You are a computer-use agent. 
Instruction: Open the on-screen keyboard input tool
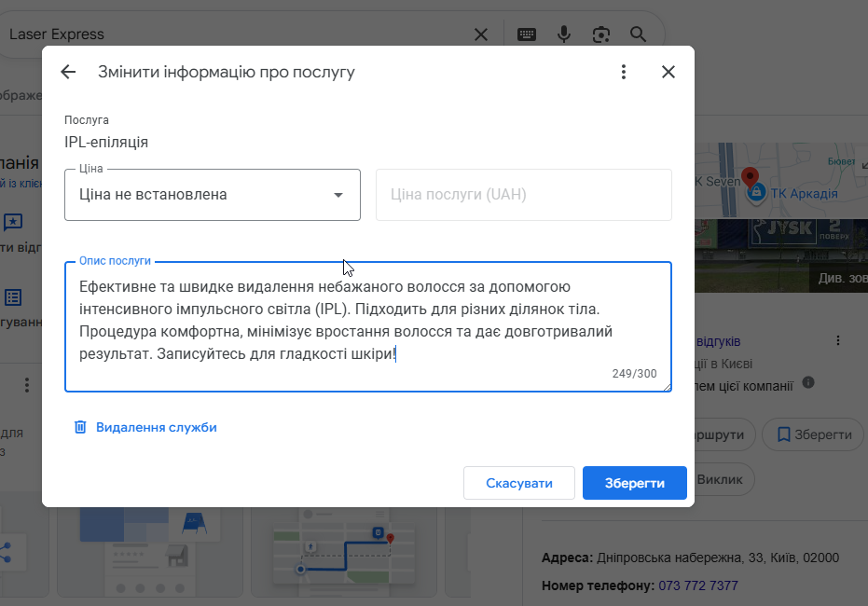(x=526, y=34)
